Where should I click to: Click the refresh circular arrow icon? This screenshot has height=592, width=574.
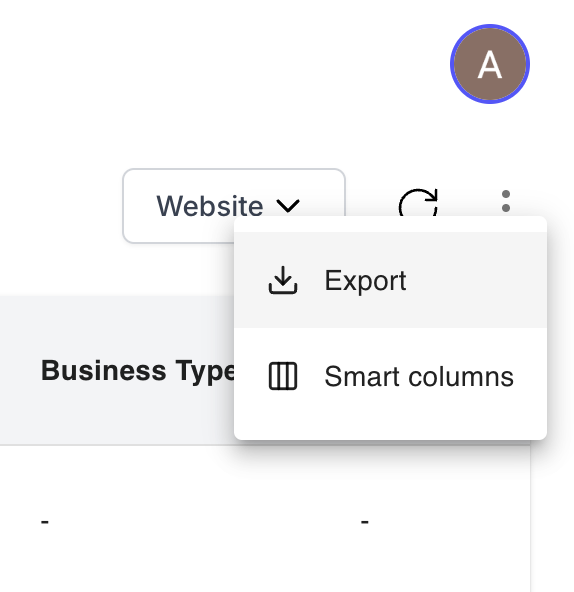[418, 202]
